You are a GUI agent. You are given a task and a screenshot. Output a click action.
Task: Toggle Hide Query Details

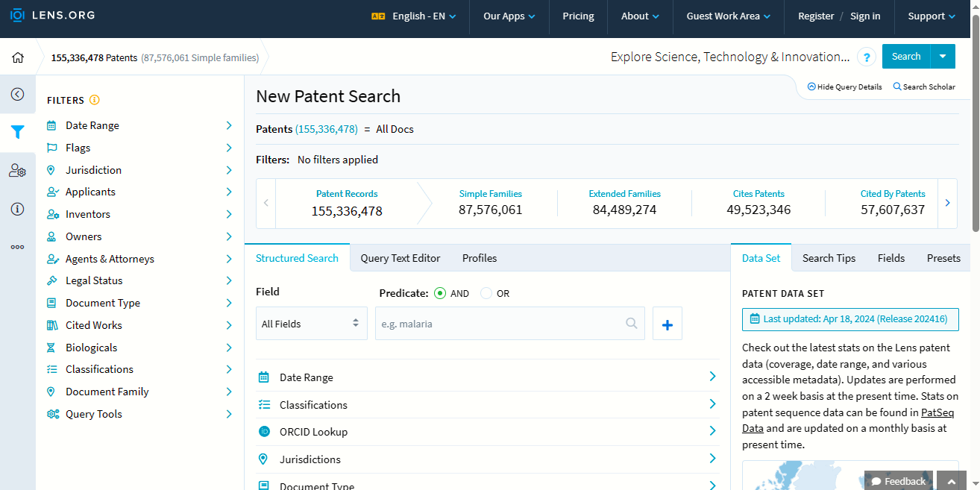(844, 87)
